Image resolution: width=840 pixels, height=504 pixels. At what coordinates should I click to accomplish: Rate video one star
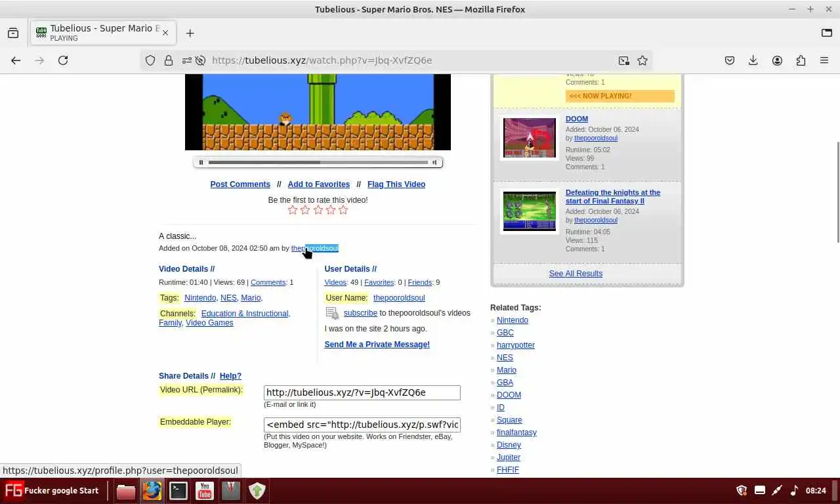293,210
